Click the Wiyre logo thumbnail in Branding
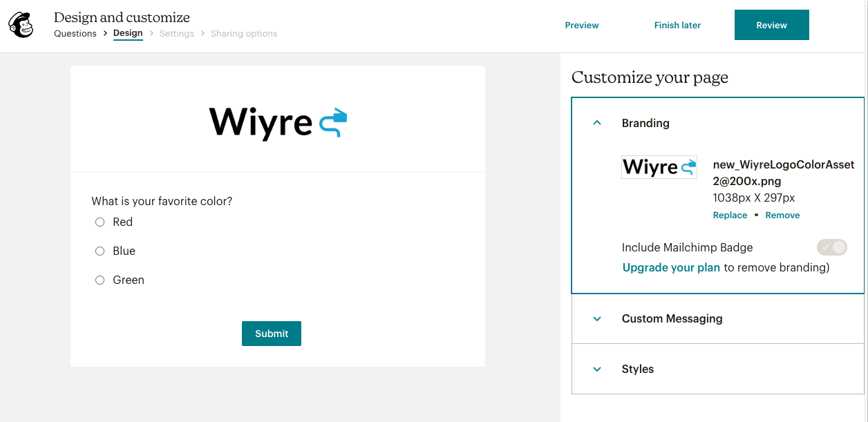This screenshot has height=422, width=868. click(659, 167)
